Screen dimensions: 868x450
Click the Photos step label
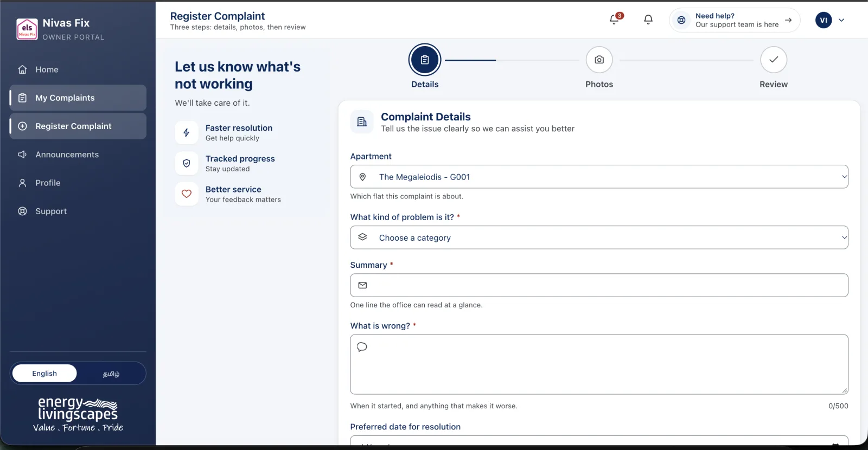click(x=599, y=85)
